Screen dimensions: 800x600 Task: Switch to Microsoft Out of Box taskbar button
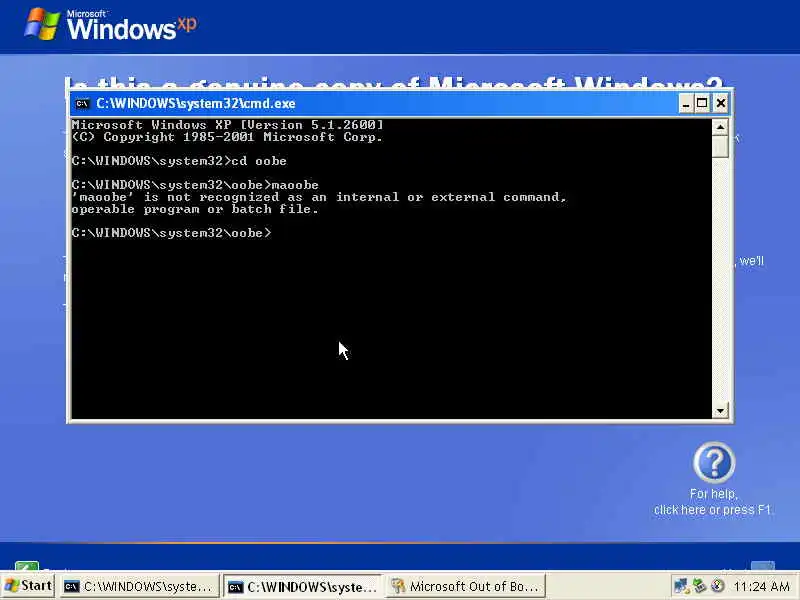click(x=465, y=587)
